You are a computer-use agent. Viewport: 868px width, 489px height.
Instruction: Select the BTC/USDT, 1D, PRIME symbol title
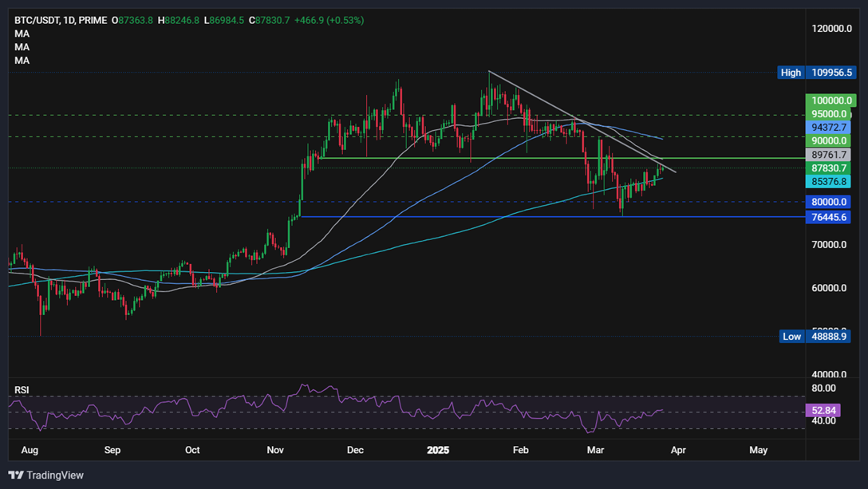coord(61,21)
